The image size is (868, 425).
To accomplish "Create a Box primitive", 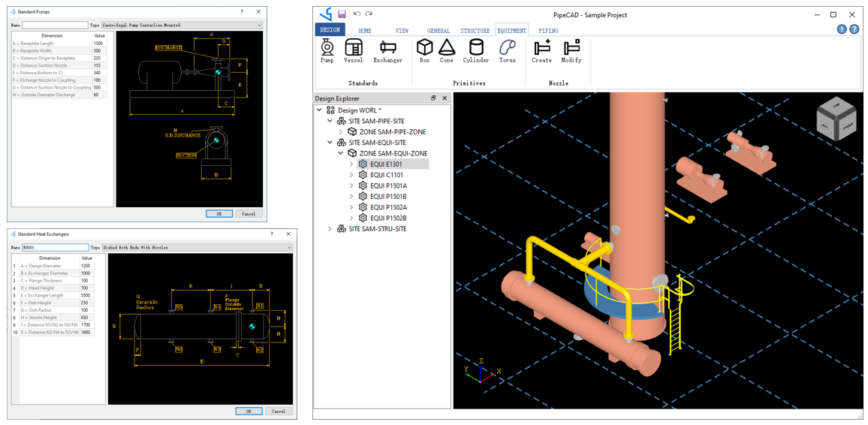I will 424,50.
